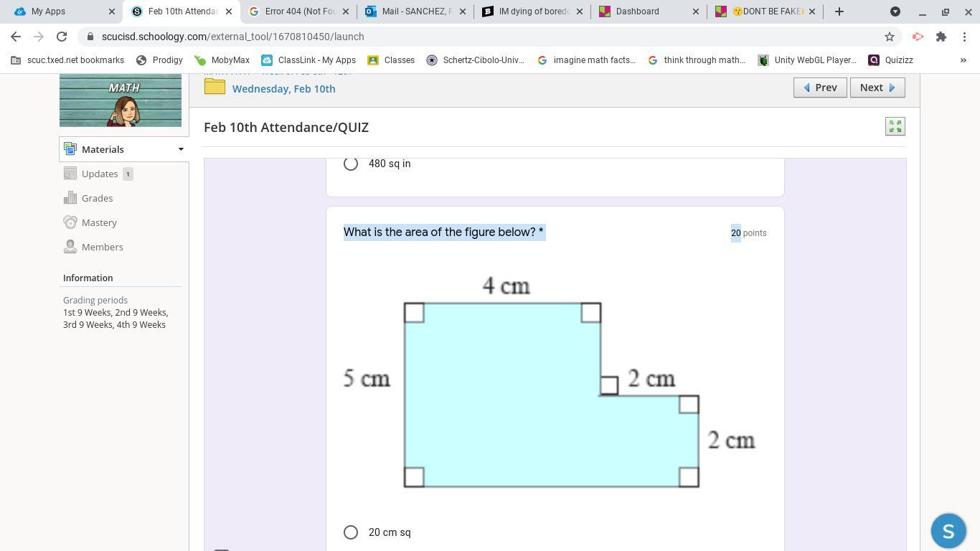Open the Schoology help bubble icon

pyautogui.click(x=948, y=531)
